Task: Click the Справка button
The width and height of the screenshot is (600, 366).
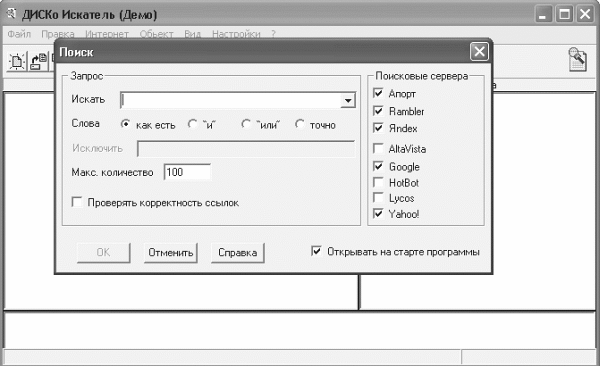Action: pyautogui.click(x=238, y=253)
